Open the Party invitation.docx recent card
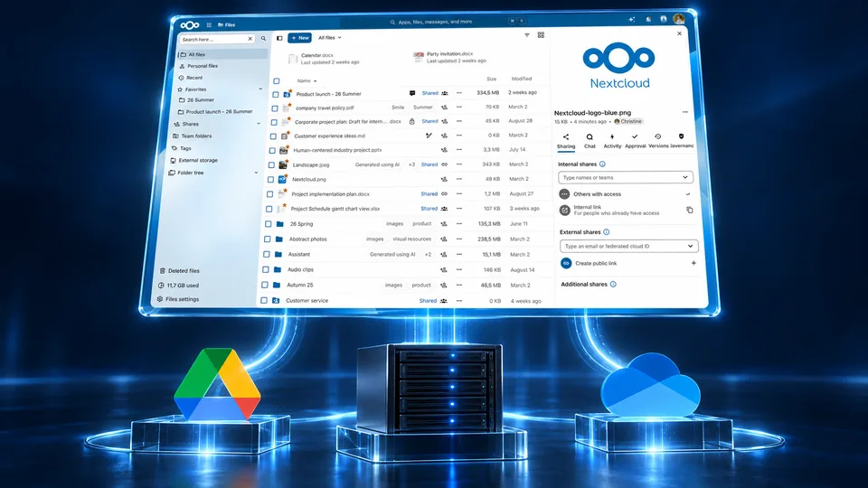Image resolution: width=868 pixels, height=488 pixels. click(x=449, y=57)
